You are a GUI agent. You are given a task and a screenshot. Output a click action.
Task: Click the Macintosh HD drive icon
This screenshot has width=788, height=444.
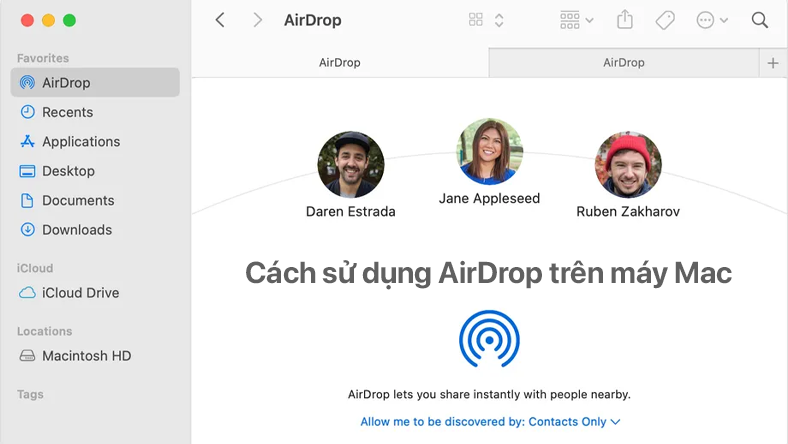pyautogui.click(x=27, y=356)
